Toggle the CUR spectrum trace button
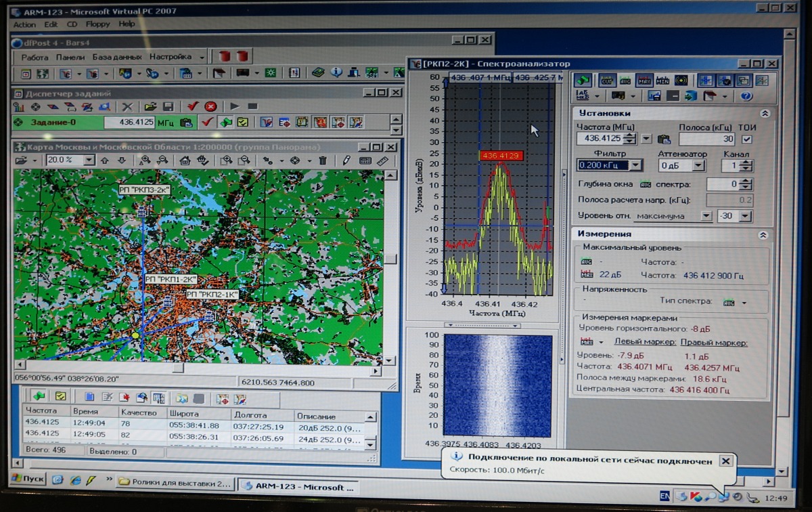Screen dimensions: 812x512 click(x=607, y=80)
